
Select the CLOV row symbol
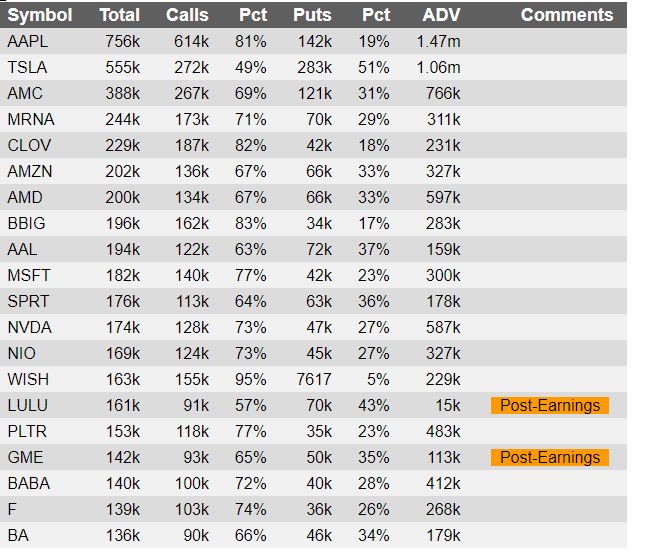pos(29,145)
